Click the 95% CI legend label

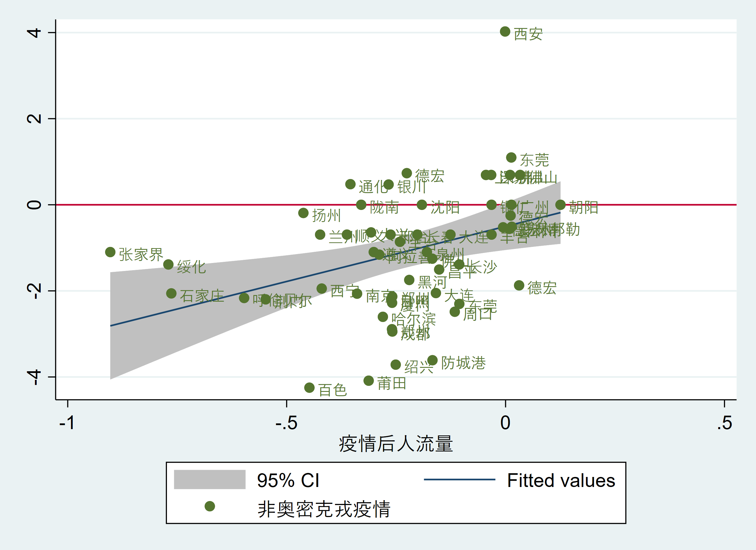(288, 480)
